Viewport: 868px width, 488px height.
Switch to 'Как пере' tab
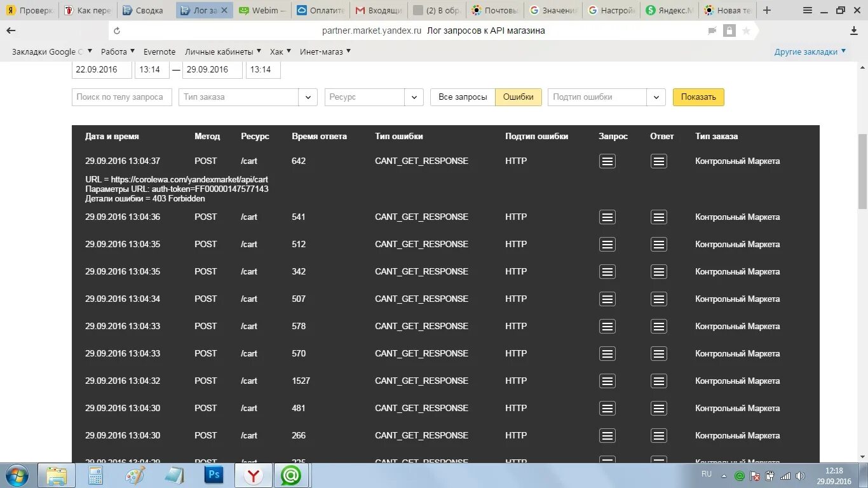point(88,10)
